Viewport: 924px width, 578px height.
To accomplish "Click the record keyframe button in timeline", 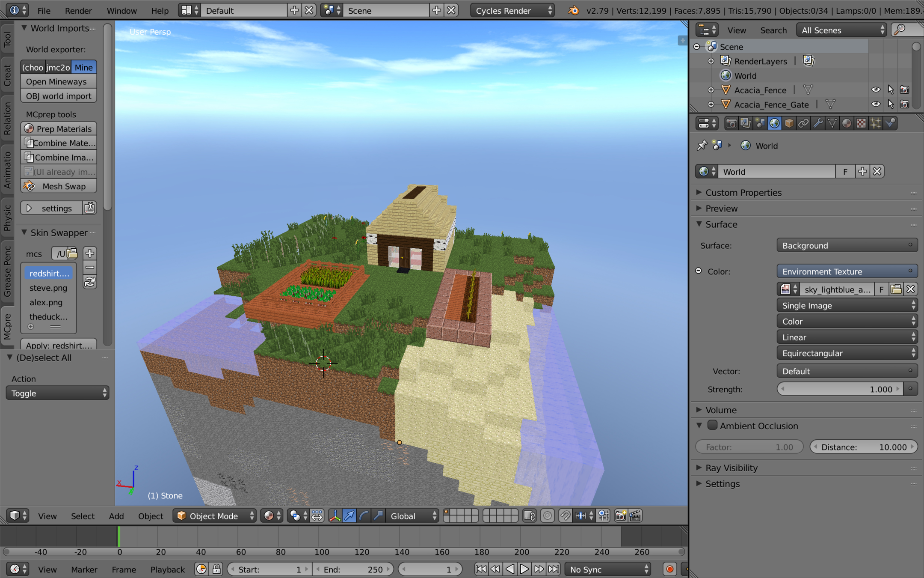I will [669, 569].
